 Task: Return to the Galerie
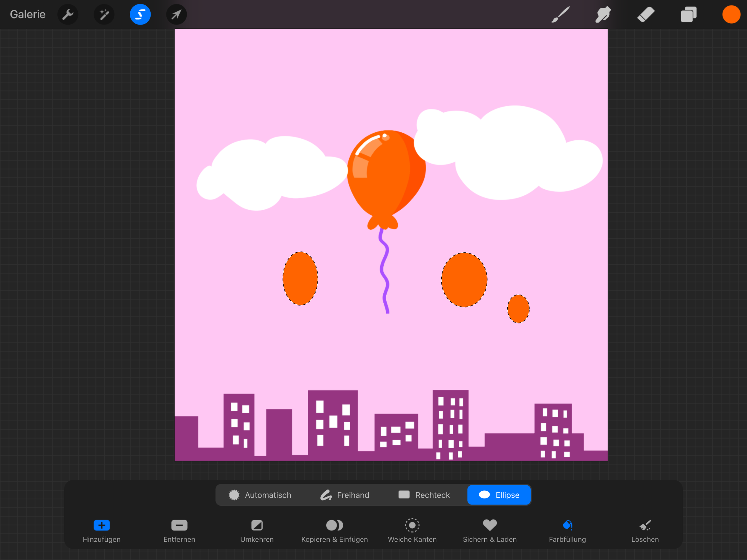coord(28,15)
